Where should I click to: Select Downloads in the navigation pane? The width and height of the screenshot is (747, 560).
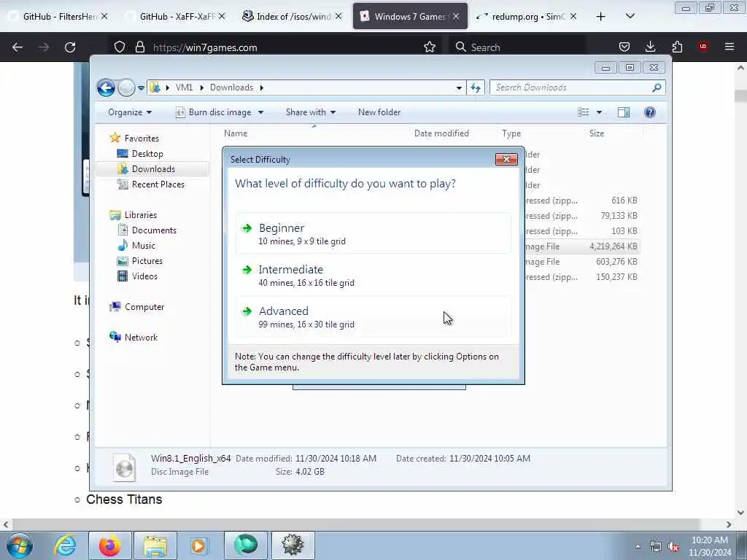click(x=152, y=169)
